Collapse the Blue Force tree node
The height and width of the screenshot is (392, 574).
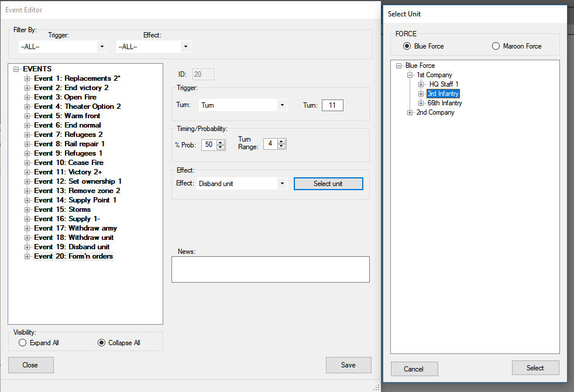point(398,66)
